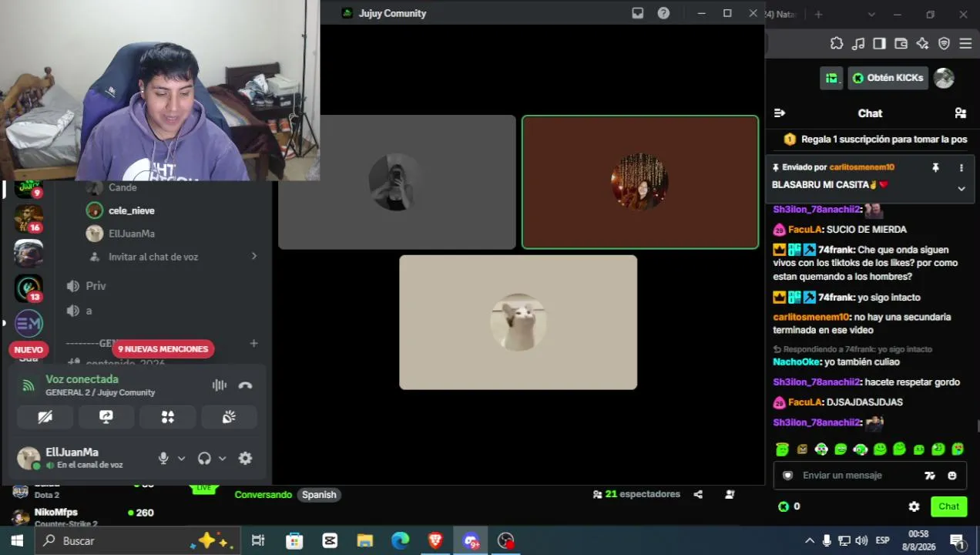
Task: Click the Obtén KICKs button
Action: point(888,78)
